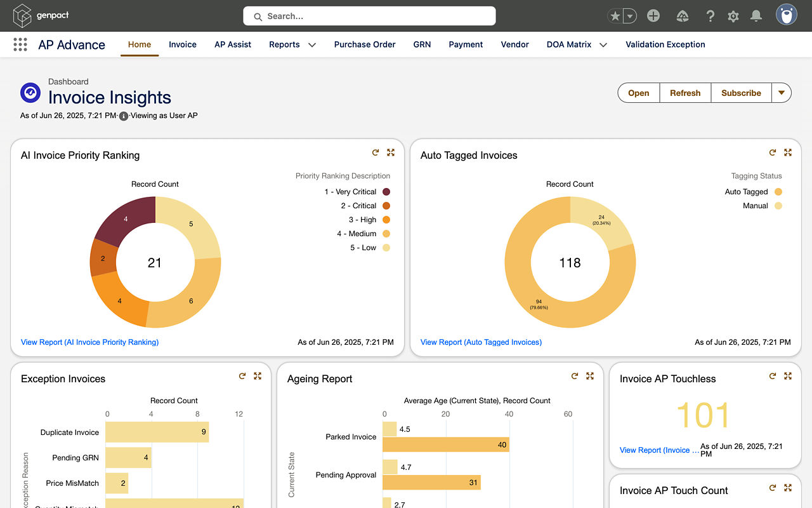Viewport: 812px width, 508px height.
Task: Open View Report (Auto Tagged Invoices) link
Action: (481, 342)
